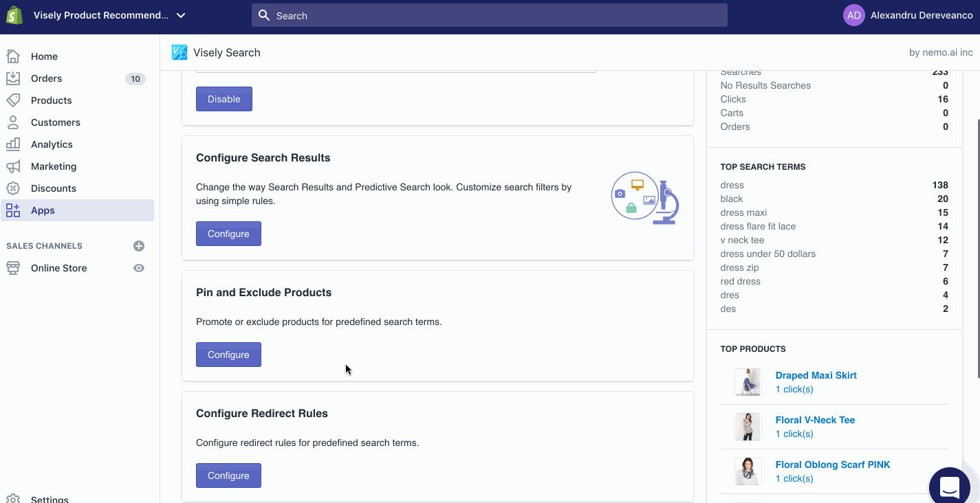The height and width of the screenshot is (503, 980).
Task: Click the Marketing megaphone icon
Action: pyautogui.click(x=13, y=166)
